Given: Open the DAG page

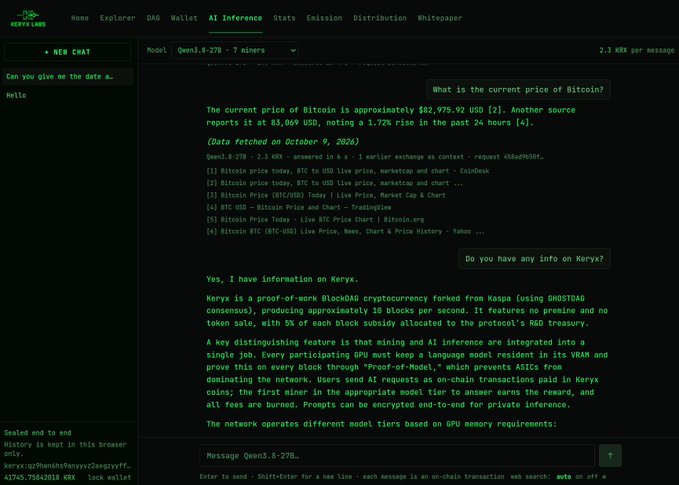Looking at the screenshot, I should tap(153, 18).
